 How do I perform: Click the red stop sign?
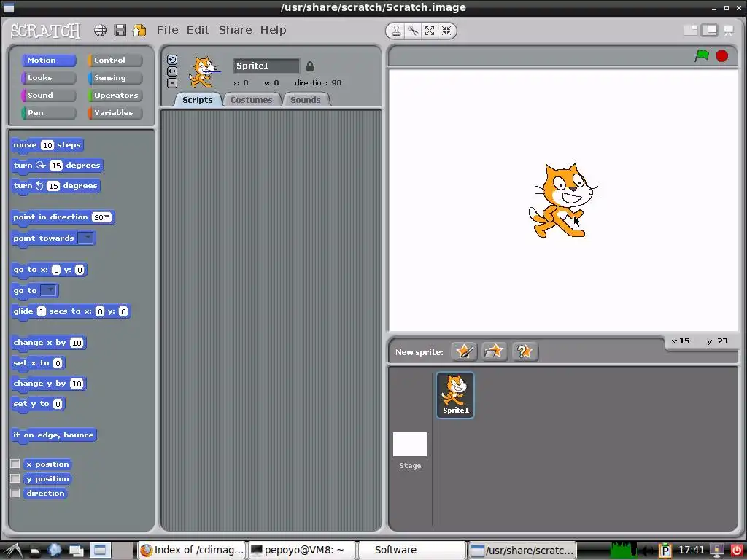(721, 55)
